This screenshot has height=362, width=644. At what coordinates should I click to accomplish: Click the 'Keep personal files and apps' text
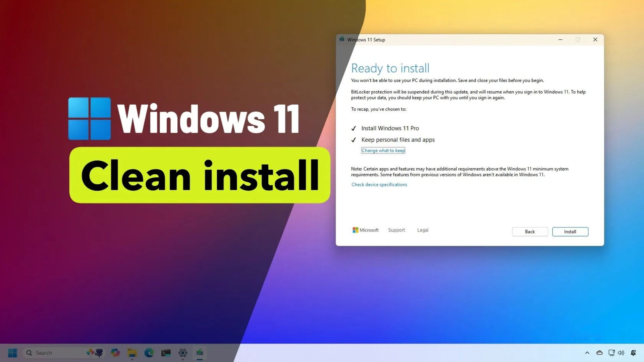click(x=398, y=140)
